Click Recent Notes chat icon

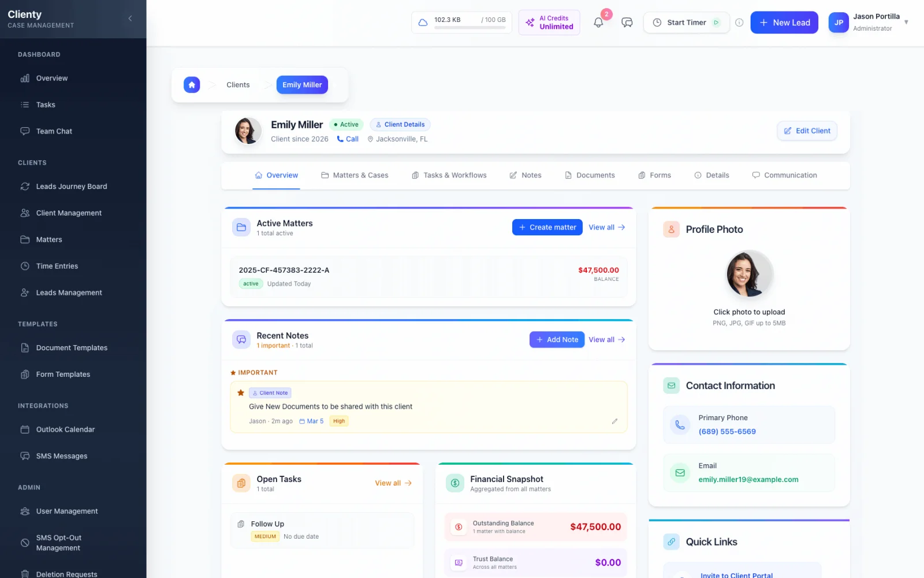[x=241, y=339]
